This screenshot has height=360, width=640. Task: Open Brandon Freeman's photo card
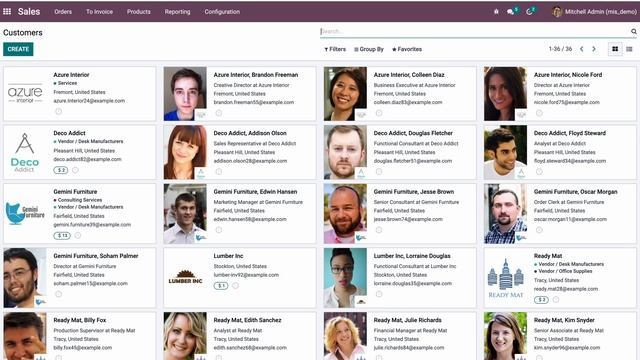click(x=185, y=94)
